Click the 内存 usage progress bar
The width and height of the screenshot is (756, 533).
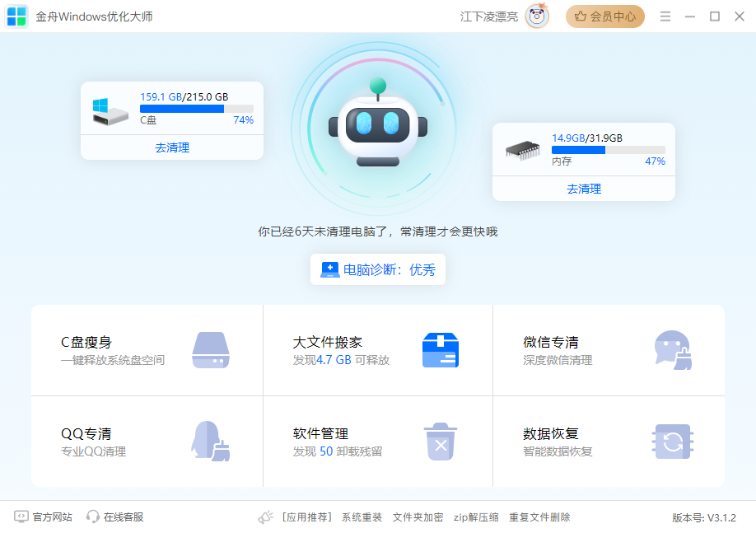tap(609, 150)
